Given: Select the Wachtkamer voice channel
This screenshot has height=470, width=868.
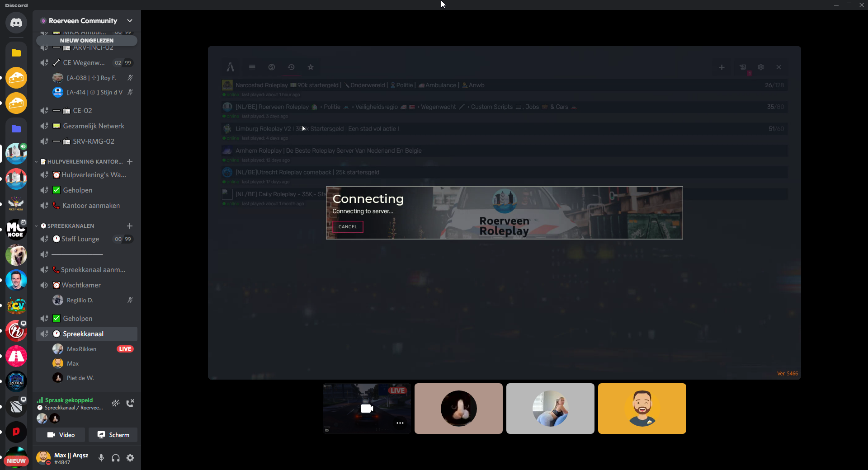Looking at the screenshot, I should pyautogui.click(x=81, y=285).
